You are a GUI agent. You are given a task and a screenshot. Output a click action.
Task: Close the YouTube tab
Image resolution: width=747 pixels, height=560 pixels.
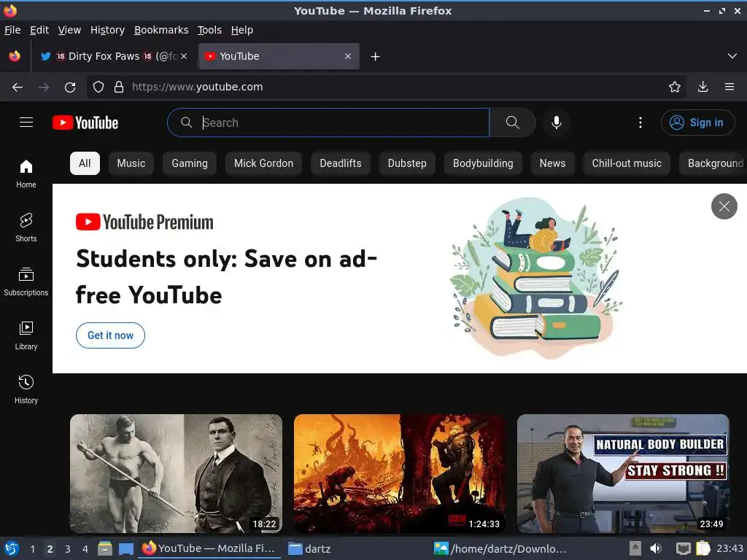[x=348, y=56]
